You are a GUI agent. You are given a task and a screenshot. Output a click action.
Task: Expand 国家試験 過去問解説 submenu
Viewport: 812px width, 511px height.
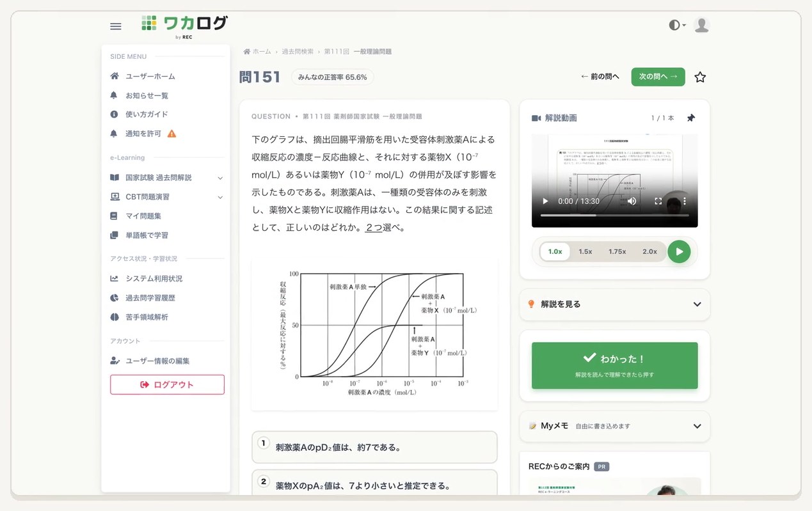(x=166, y=178)
